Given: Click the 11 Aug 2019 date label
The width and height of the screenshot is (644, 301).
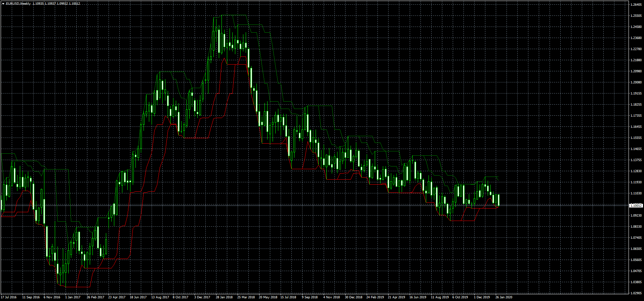Looking at the screenshot, I should (440, 297).
